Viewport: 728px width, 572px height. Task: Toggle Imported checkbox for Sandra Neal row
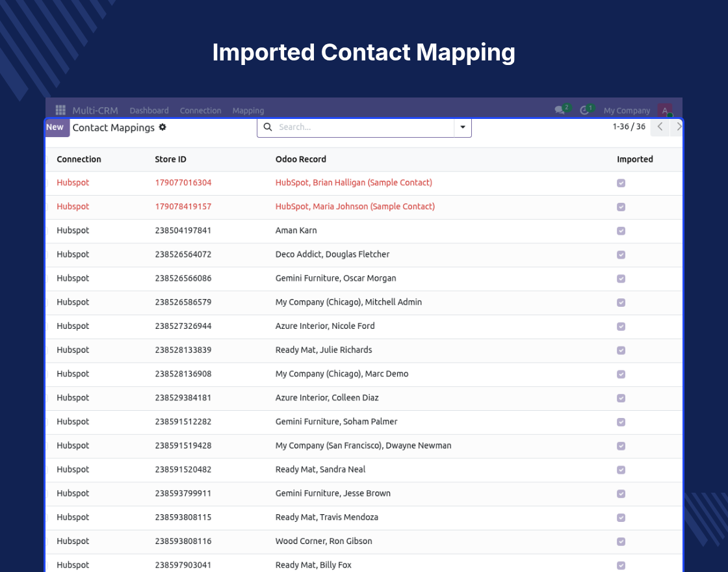click(621, 470)
